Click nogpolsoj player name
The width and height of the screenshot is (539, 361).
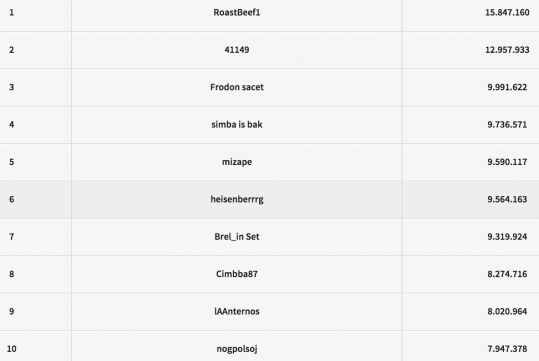(x=236, y=349)
